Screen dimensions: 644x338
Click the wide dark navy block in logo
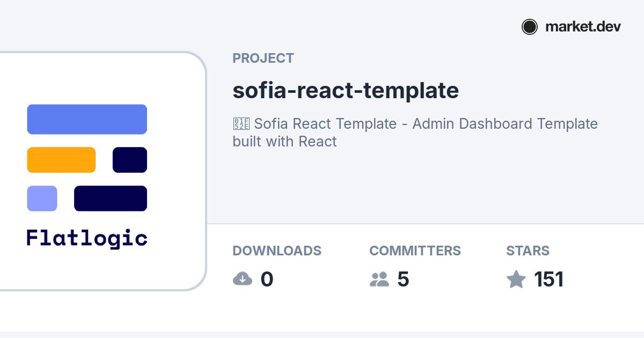tap(111, 199)
